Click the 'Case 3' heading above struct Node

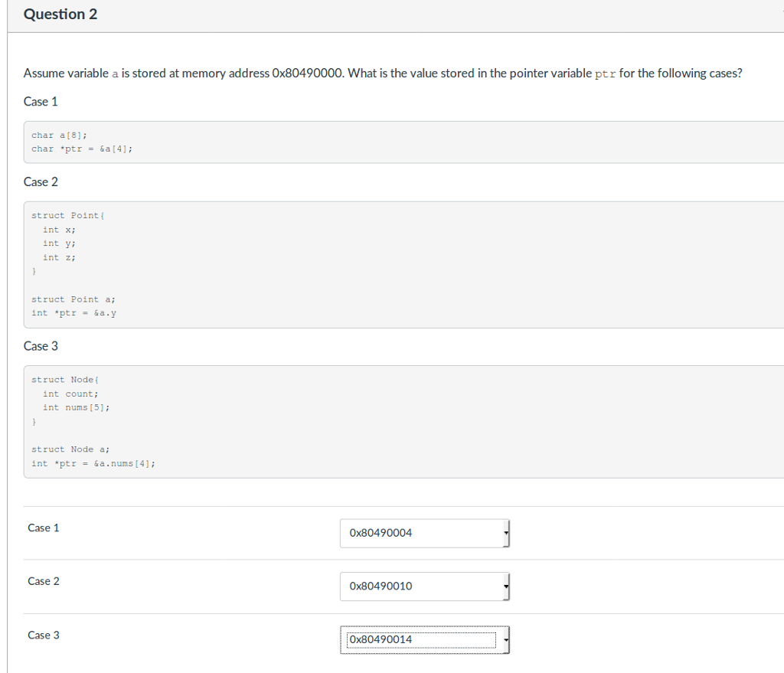[x=41, y=346]
